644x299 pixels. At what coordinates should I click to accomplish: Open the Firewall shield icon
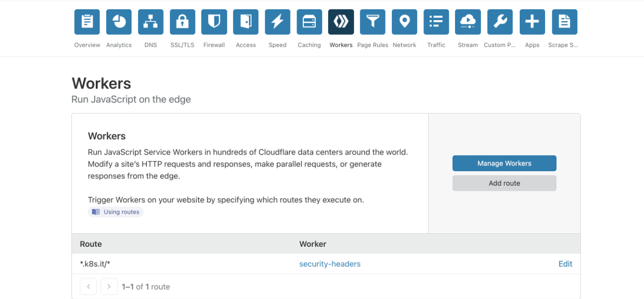point(214,22)
